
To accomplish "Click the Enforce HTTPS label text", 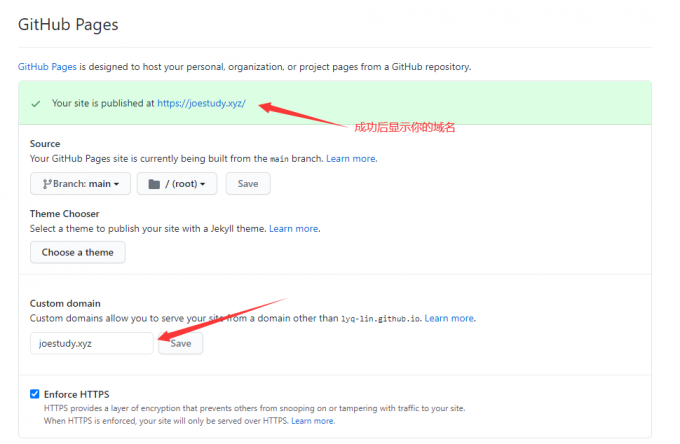I will point(77,395).
